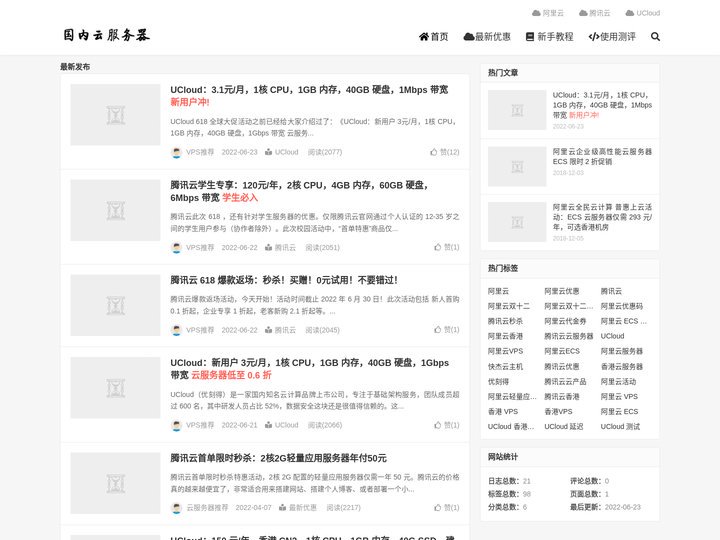Like the UCloud 3.1元/月 post thumbs-up
The height and width of the screenshot is (540, 720).
[444, 152]
